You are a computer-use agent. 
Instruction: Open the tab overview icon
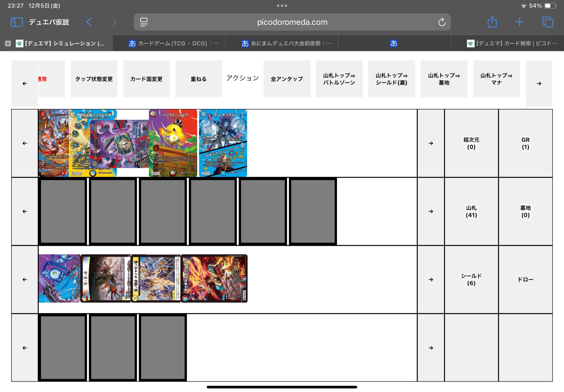(x=547, y=22)
